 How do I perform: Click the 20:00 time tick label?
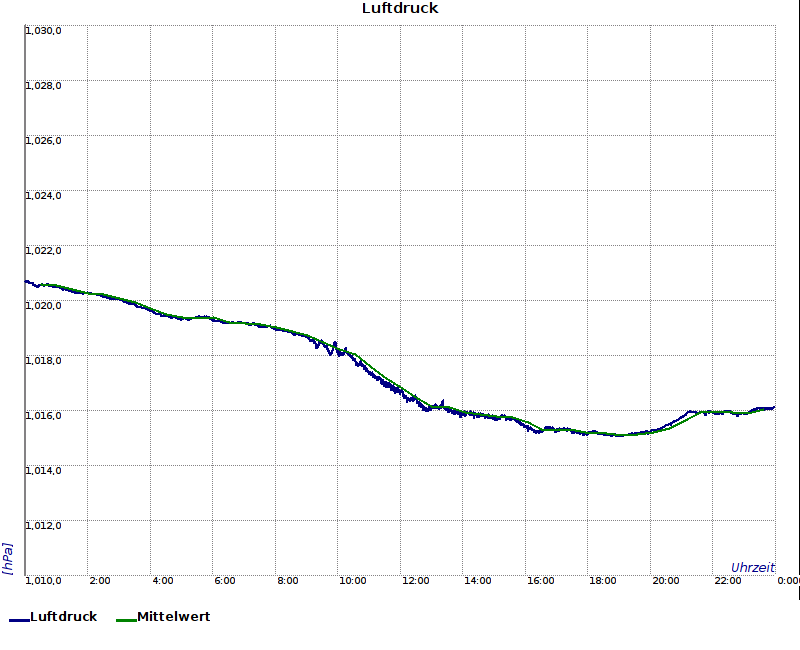coord(665,581)
